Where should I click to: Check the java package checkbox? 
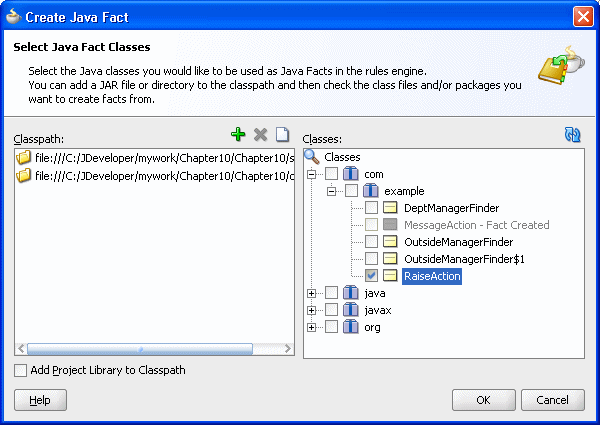tap(331, 293)
